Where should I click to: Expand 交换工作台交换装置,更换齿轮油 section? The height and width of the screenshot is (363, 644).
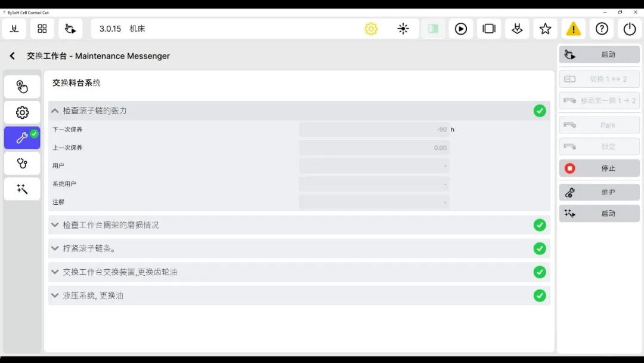click(55, 272)
